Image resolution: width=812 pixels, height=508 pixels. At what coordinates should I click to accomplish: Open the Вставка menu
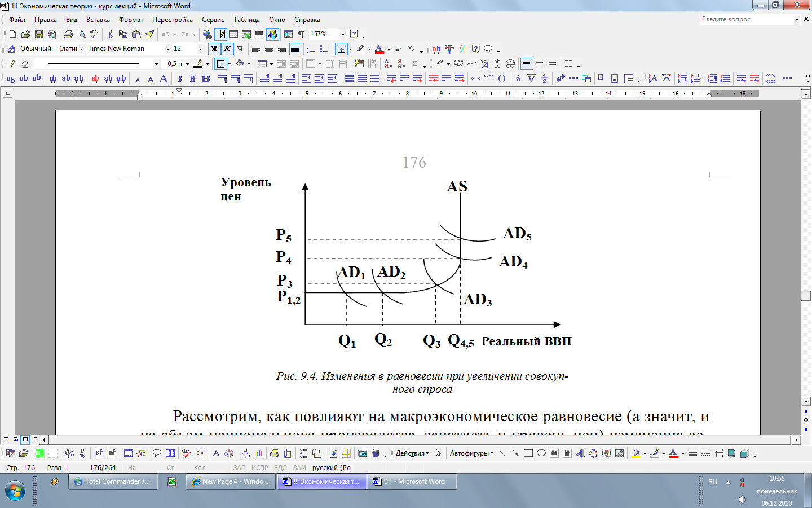click(x=98, y=20)
